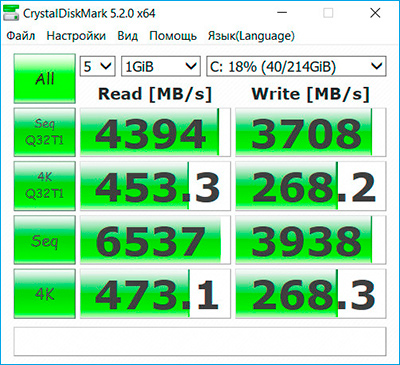
Task: Close the CrystalDiskMark window
Action: (x=375, y=13)
